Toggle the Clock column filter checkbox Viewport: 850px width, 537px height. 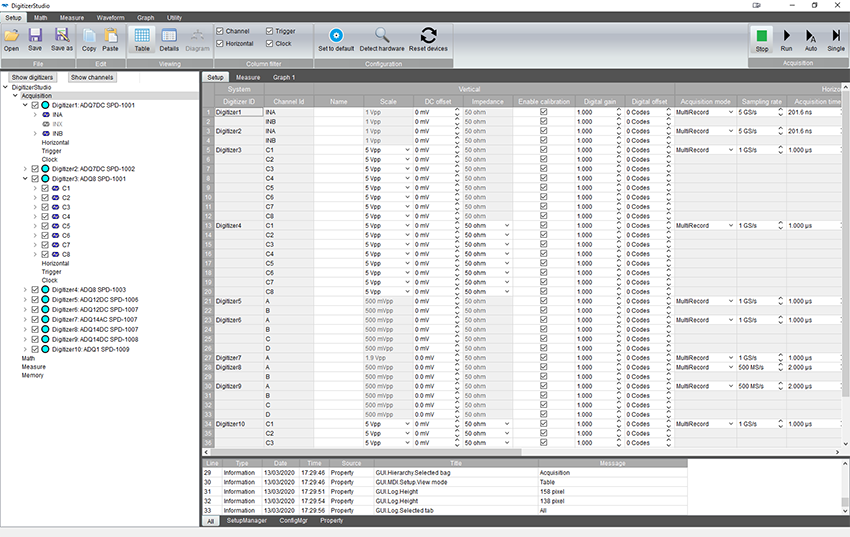(269, 43)
